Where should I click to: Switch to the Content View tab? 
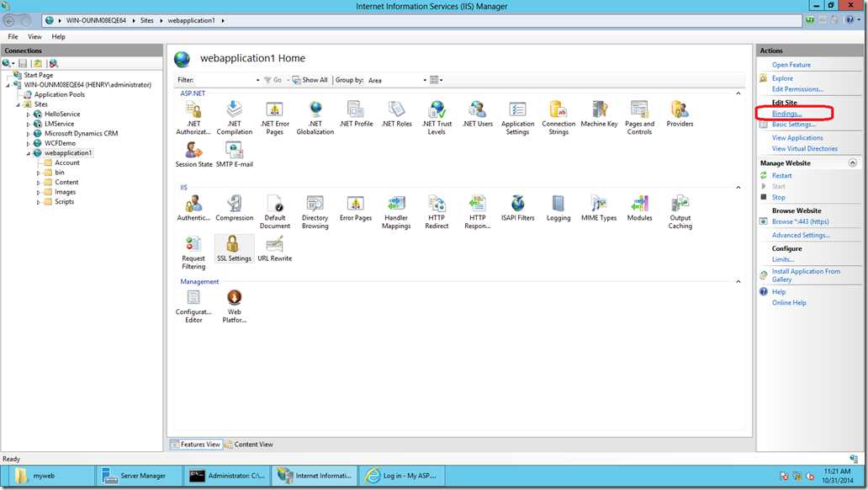(x=249, y=445)
